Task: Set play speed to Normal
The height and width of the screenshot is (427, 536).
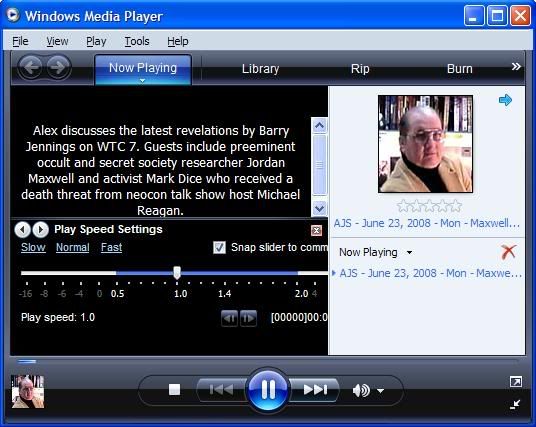Action: pyautogui.click(x=72, y=247)
